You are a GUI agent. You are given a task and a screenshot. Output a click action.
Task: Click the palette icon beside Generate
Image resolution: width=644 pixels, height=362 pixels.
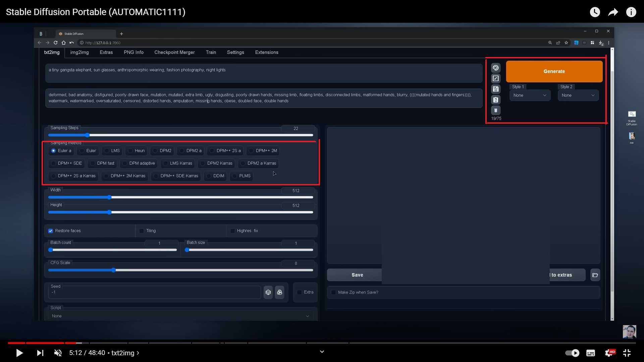496,68
